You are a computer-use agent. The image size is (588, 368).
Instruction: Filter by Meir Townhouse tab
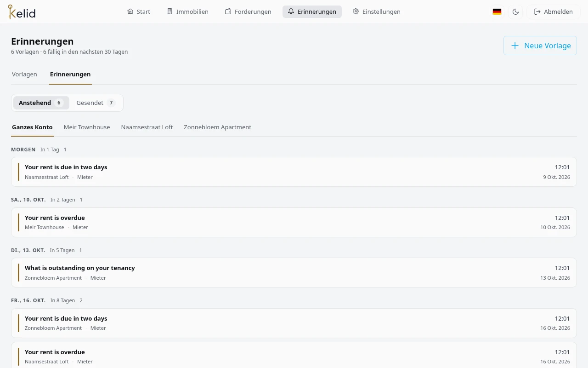(87, 127)
